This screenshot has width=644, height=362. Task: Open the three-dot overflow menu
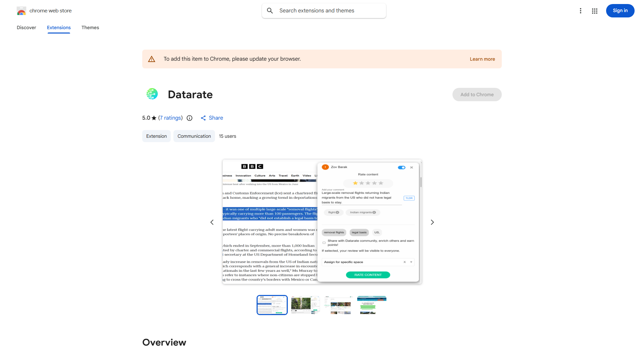(x=581, y=11)
